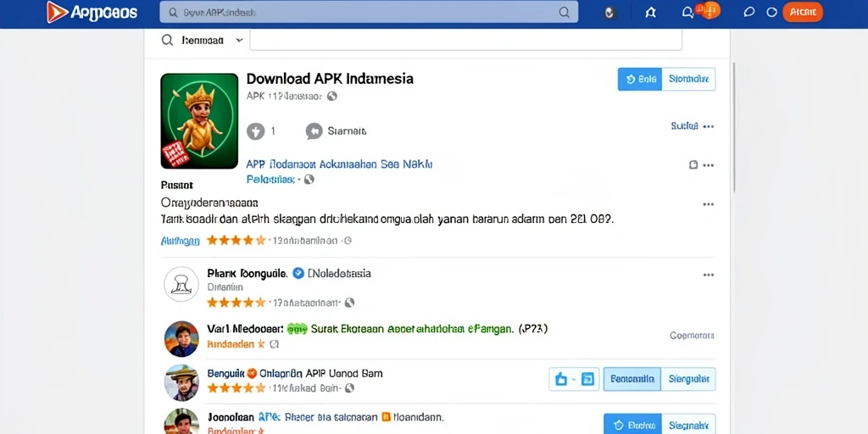Click the Plank Bonguile reviewer name
This screenshot has width=868, height=434.
tap(247, 273)
